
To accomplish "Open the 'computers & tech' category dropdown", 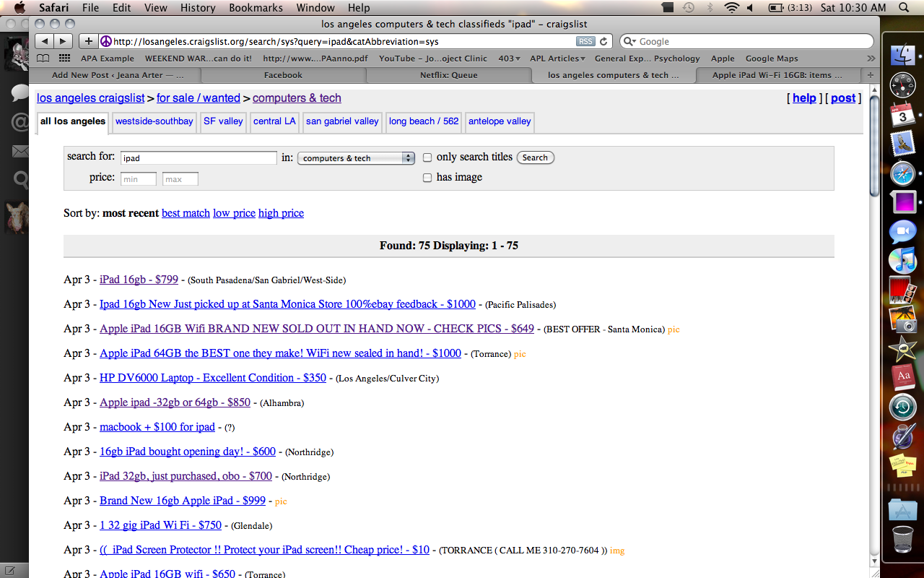I will [356, 158].
